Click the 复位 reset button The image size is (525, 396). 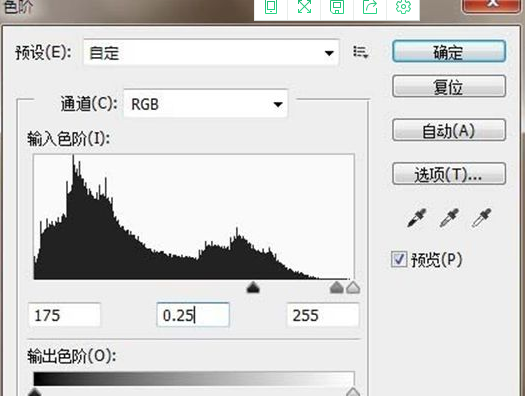point(449,87)
